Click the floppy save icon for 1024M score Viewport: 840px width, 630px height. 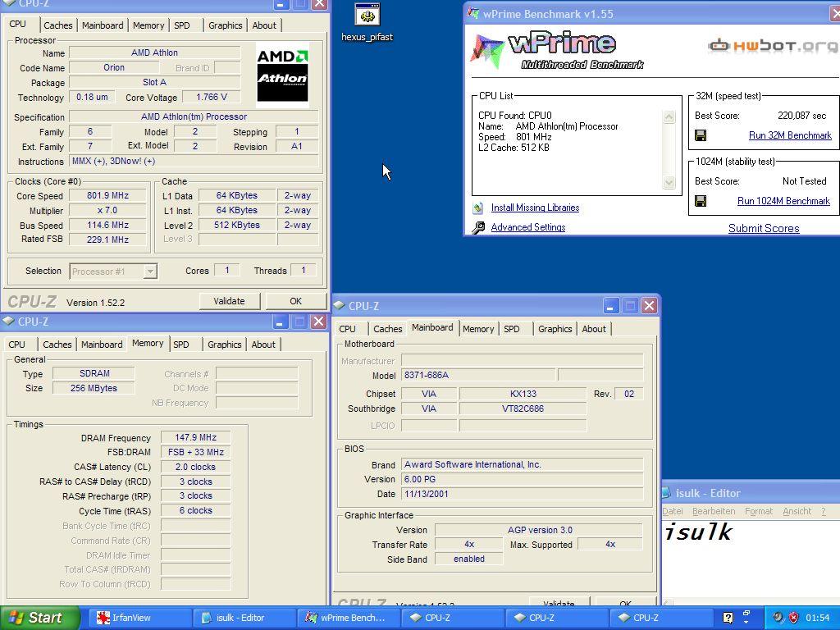[701, 201]
